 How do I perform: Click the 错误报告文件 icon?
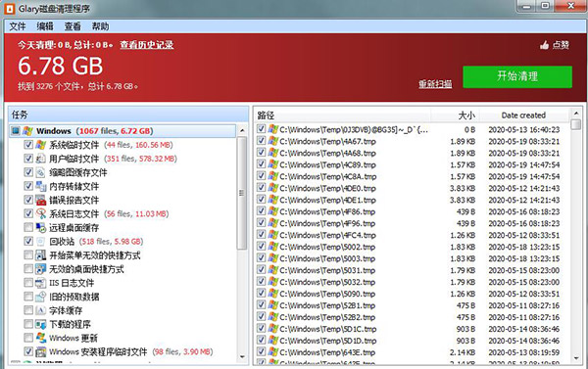(x=40, y=200)
